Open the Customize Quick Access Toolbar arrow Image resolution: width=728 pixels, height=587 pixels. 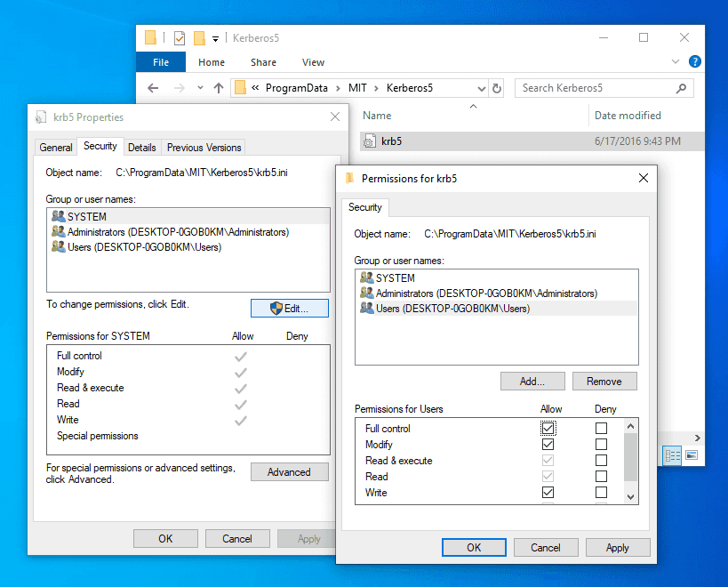click(x=215, y=39)
